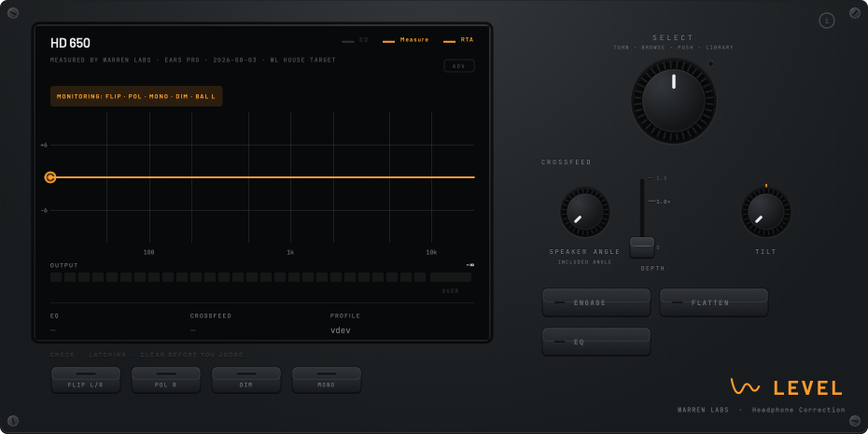
Task: Click the crossfeed Depth fader handle
Action: pos(642,247)
